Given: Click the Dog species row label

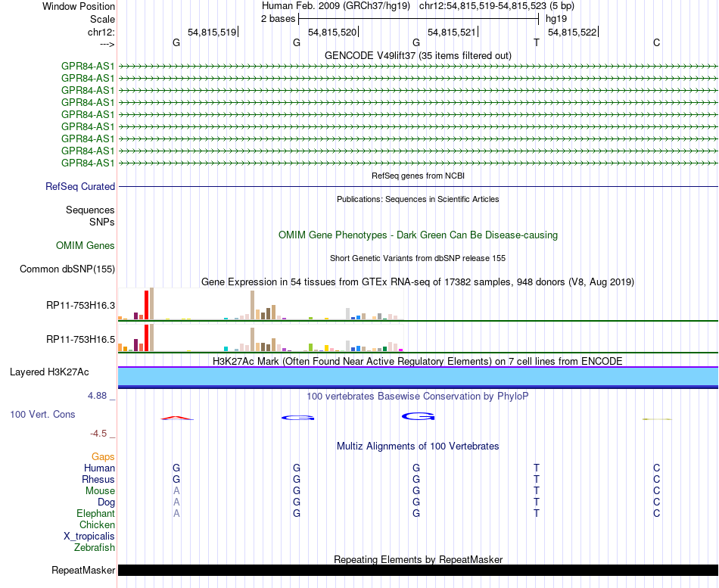Looking at the screenshot, I should [x=107, y=502].
